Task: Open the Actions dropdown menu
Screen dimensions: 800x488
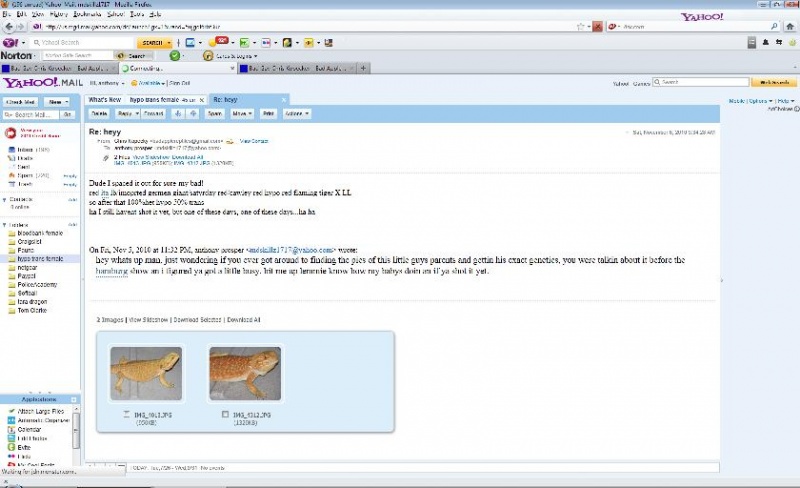Action: coord(296,114)
